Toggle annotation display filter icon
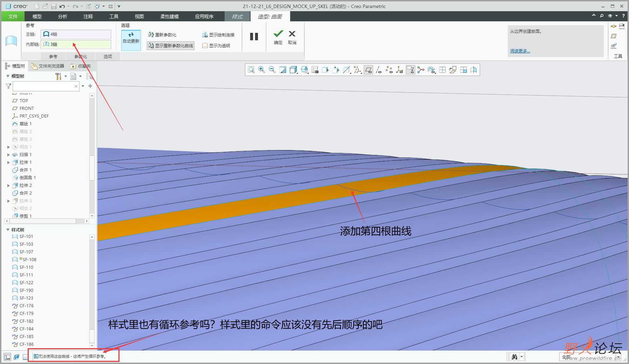 [410, 70]
